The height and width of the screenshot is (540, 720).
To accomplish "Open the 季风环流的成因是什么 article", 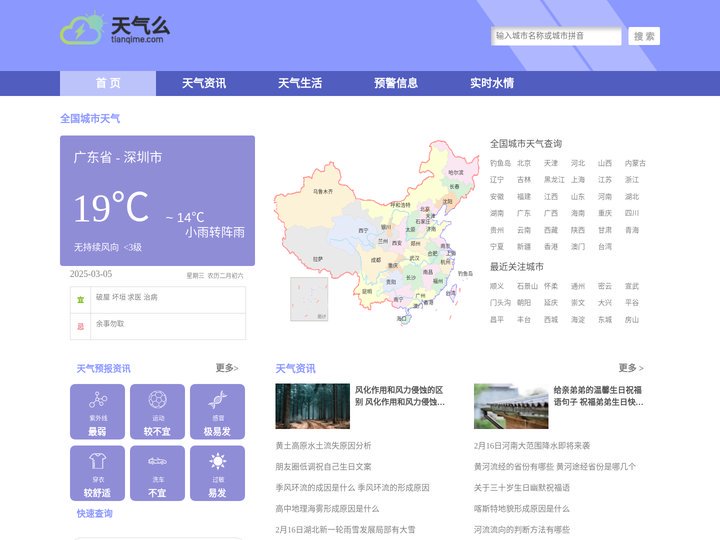I will (x=353, y=488).
